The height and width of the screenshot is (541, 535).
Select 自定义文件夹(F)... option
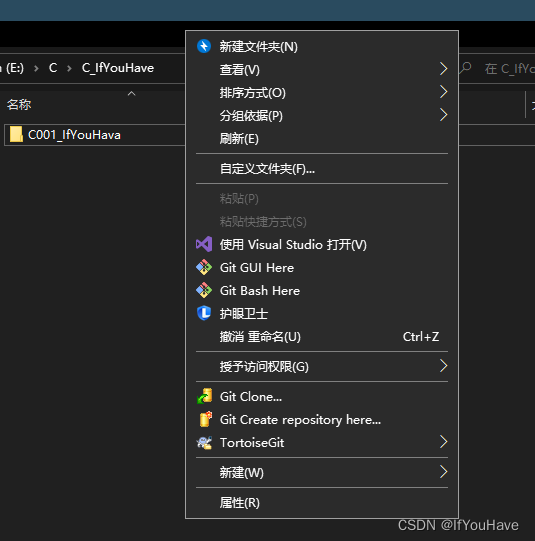pos(322,169)
